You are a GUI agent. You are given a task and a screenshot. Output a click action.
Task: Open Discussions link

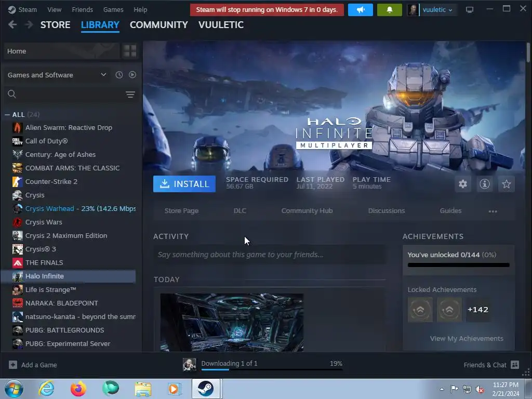pos(387,211)
